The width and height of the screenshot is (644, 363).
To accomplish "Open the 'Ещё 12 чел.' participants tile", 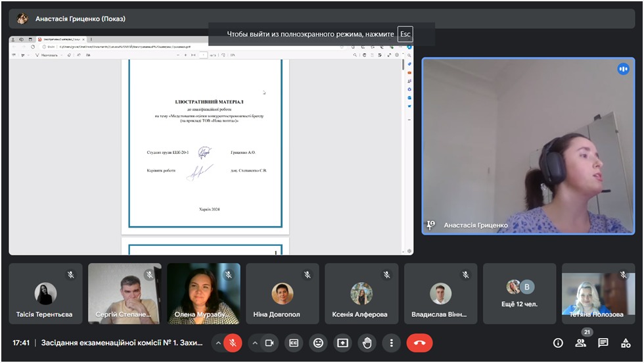I will click(x=519, y=293).
